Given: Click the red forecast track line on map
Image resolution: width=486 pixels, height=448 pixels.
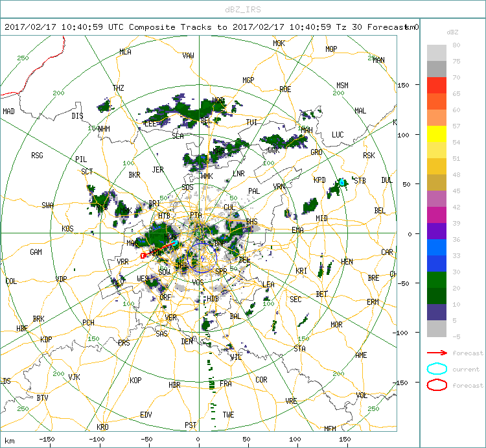Looking at the screenshot, I should (160, 249).
